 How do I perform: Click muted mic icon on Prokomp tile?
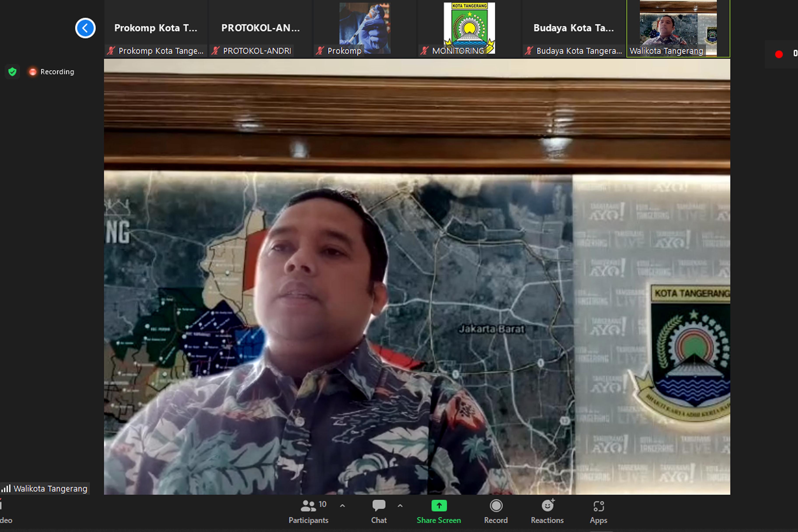coord(320,51)
